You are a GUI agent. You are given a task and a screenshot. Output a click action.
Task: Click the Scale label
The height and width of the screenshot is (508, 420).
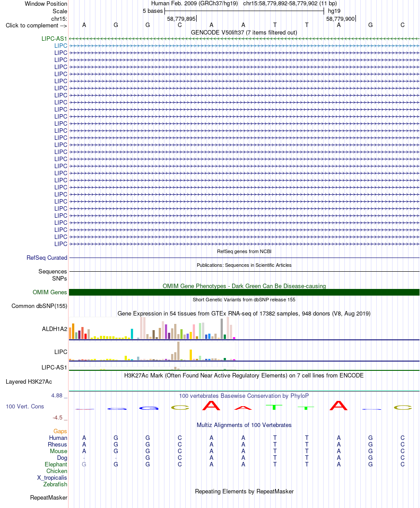[x=60, y=11]
